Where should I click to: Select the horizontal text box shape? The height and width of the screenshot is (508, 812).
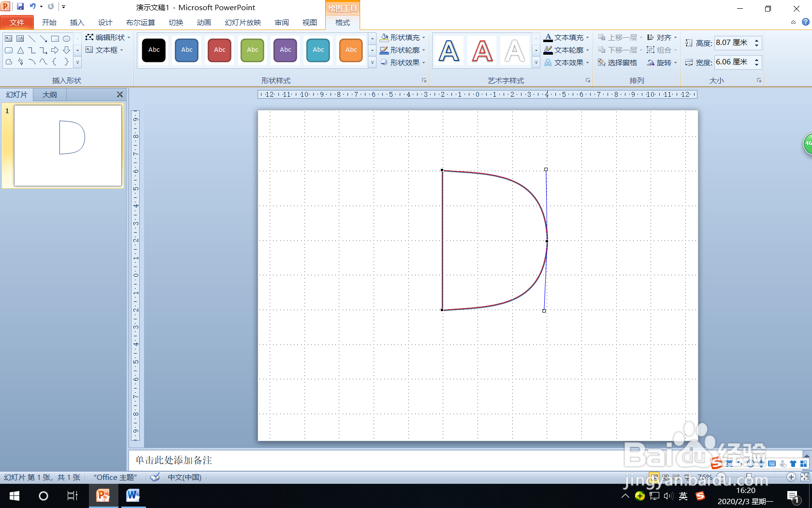9,39
